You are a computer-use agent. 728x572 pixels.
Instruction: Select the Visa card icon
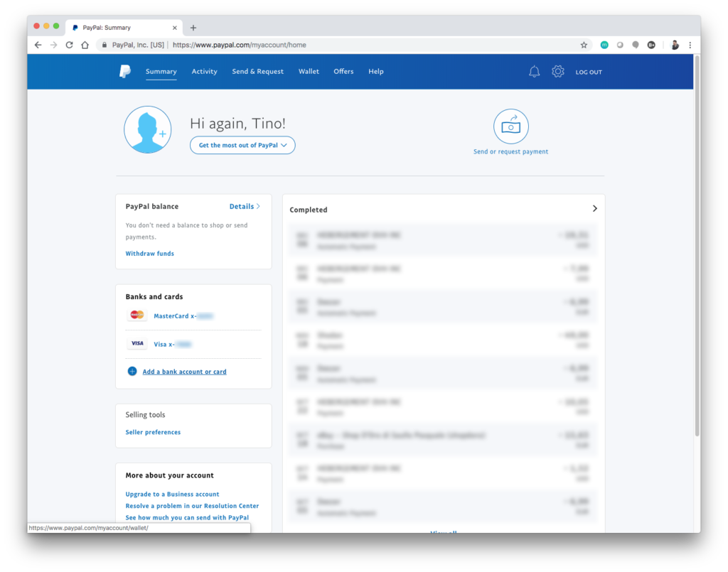point(137,344)
